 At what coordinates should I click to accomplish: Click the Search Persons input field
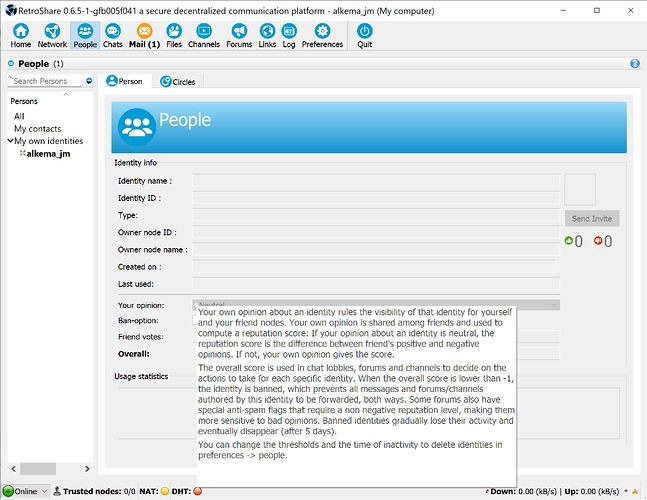tap(45, 81)
